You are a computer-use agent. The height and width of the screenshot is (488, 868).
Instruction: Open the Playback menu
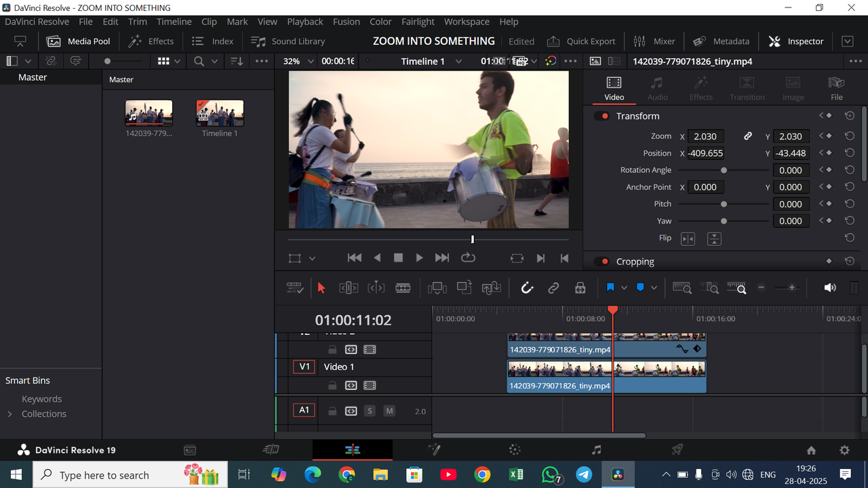pos(304,21)
